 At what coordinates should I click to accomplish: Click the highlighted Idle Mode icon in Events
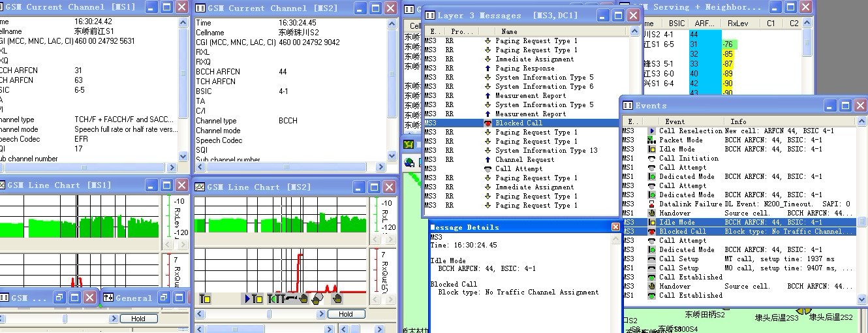pos(651,222)
